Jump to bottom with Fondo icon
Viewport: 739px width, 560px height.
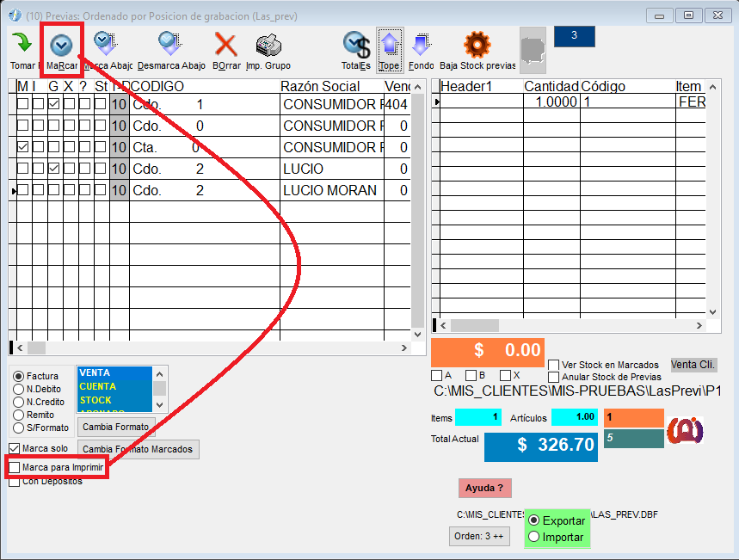click(421, 45)
